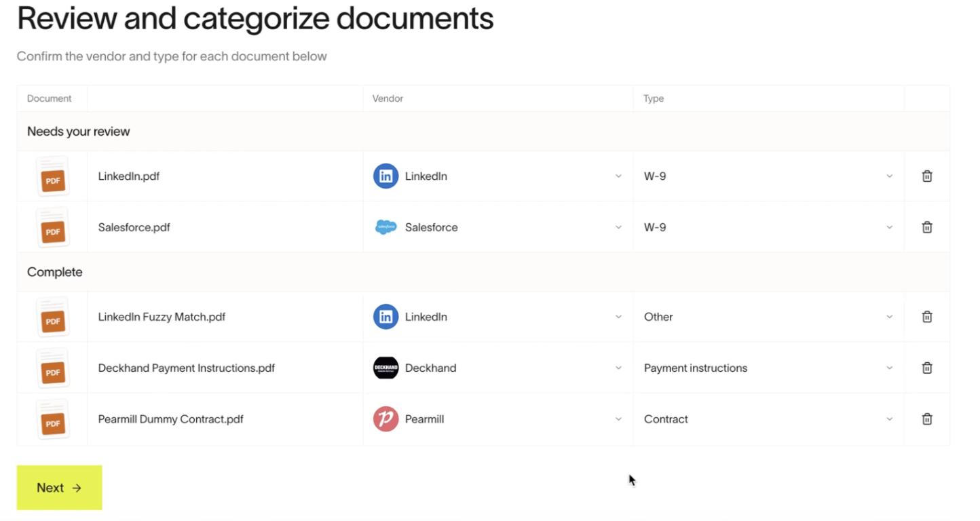
Task: Click PDF icon of Pearmill Dummy Contract.pdf
Action: point(52,419)
